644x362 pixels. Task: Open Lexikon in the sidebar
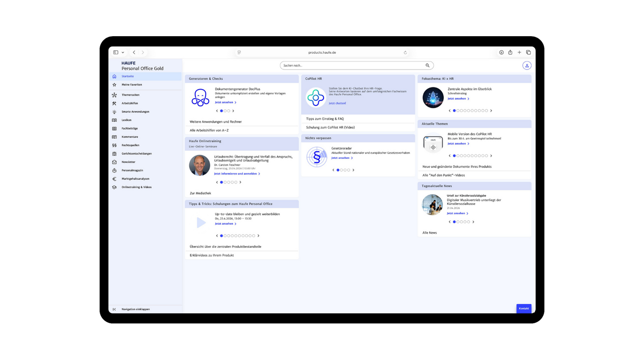click(x=126, y=120)
